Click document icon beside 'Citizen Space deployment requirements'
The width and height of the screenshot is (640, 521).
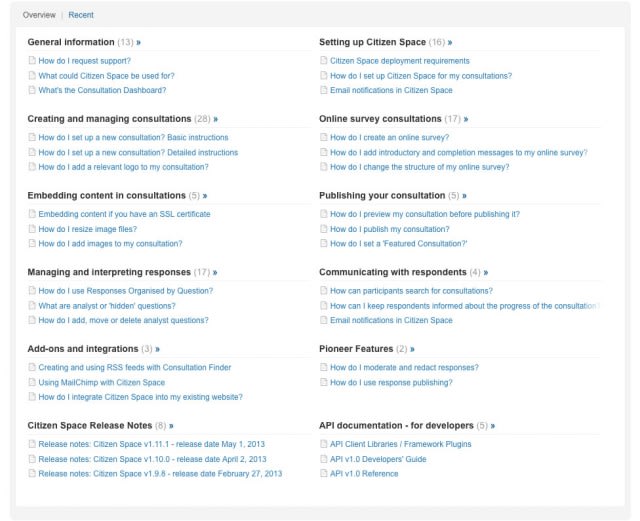pyautogui.click(x=324, y=60)
